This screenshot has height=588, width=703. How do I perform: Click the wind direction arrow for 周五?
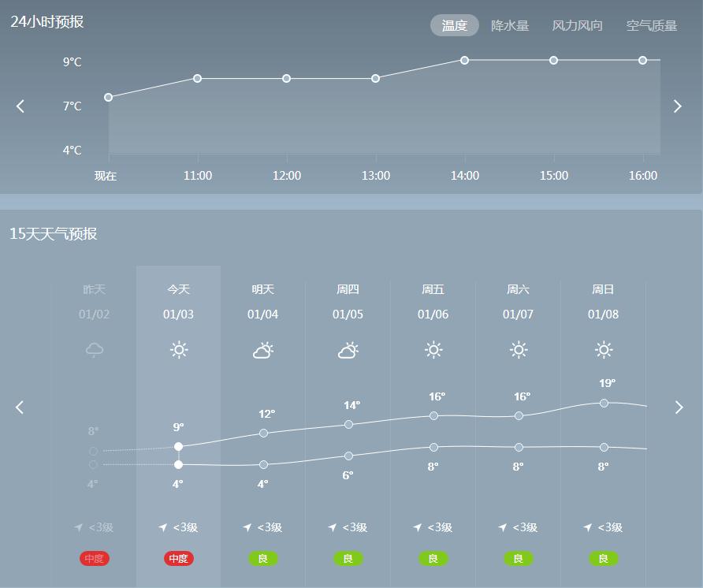[x=418, y=527]
